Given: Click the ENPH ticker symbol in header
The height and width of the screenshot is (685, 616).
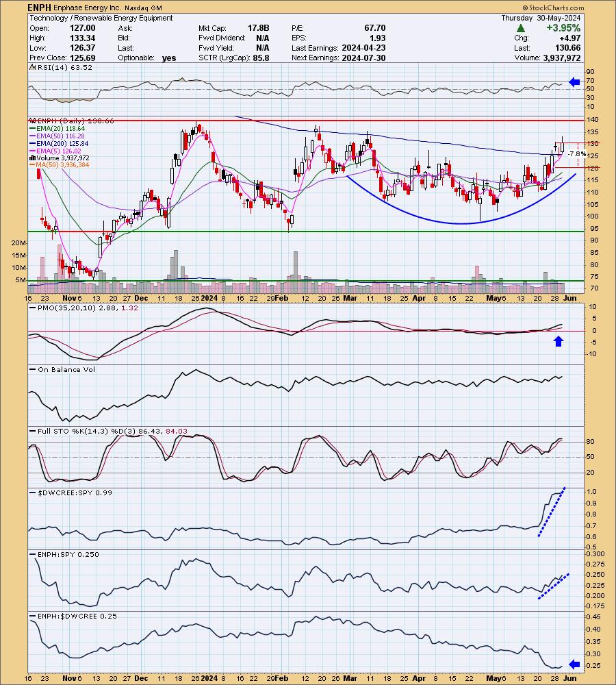Looking at the screenshot, I should pyautogui.click(x=39, y=8).
